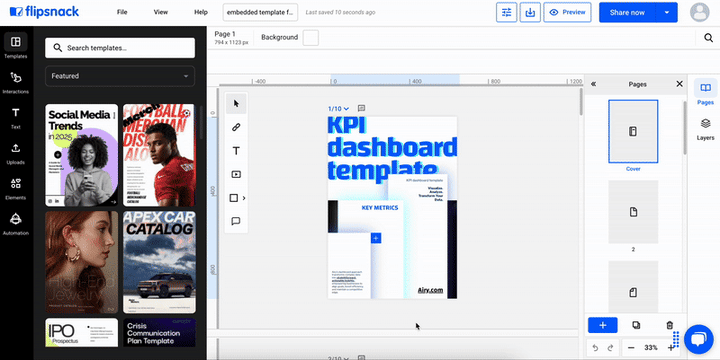Select the link tool in canvas toolbar

[236, 127]
